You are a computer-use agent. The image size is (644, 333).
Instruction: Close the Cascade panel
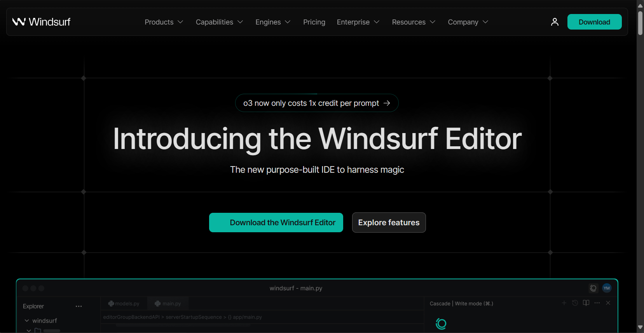[608, 303]
